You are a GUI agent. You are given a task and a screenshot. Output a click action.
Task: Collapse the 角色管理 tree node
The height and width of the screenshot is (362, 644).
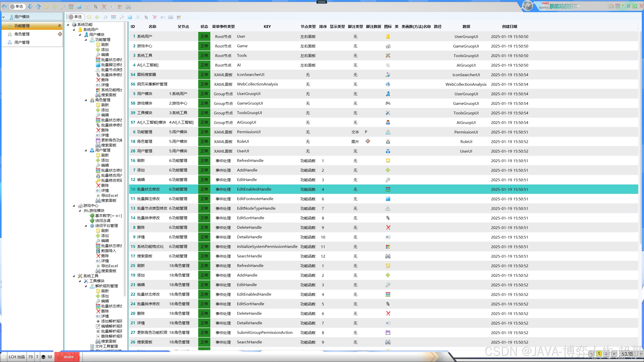[x=86, y=100]
